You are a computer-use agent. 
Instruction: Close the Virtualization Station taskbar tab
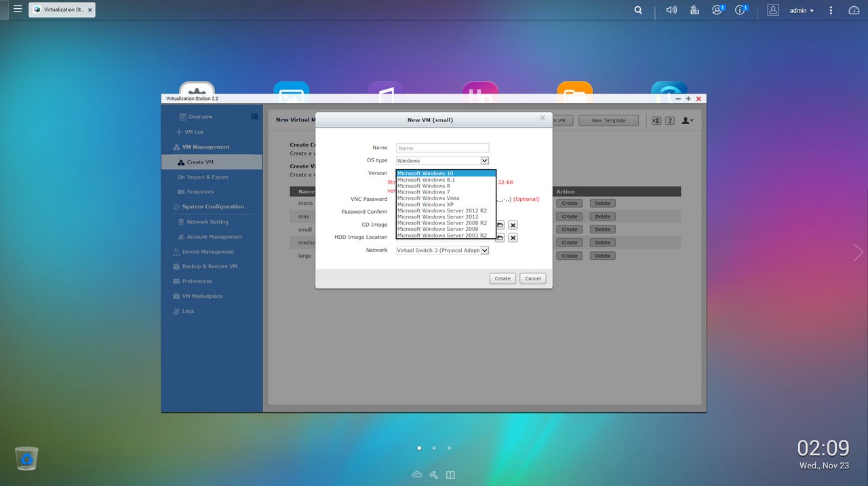[x=90, y=10]
